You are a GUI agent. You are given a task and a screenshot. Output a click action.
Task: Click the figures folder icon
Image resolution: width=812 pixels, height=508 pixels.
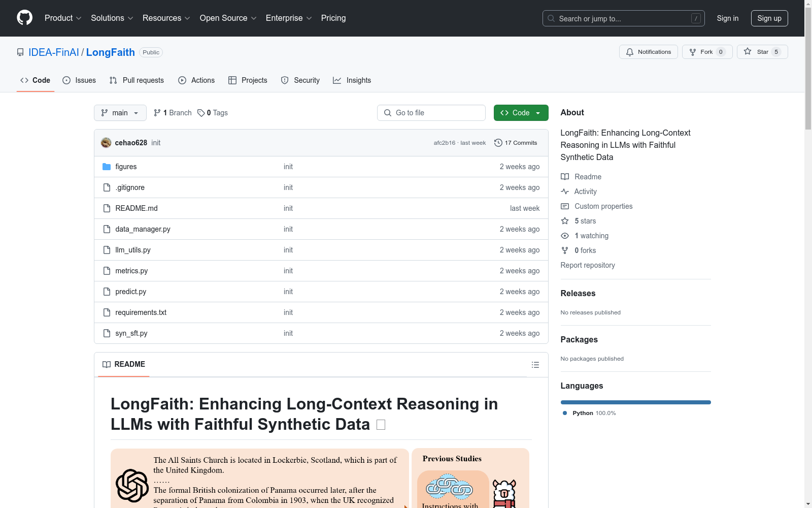(x=107, y=167)
